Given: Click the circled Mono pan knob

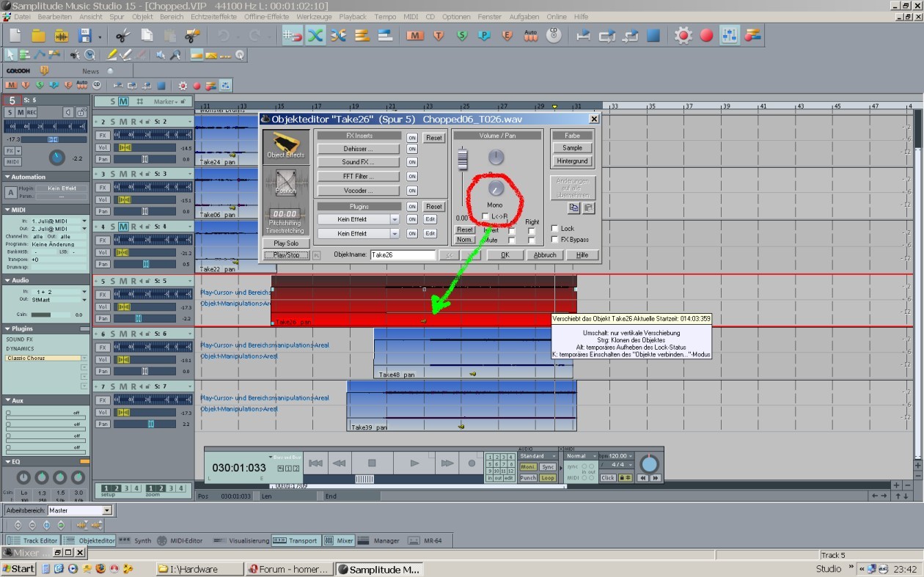Looking at the screenshot, I should [496, 188].
